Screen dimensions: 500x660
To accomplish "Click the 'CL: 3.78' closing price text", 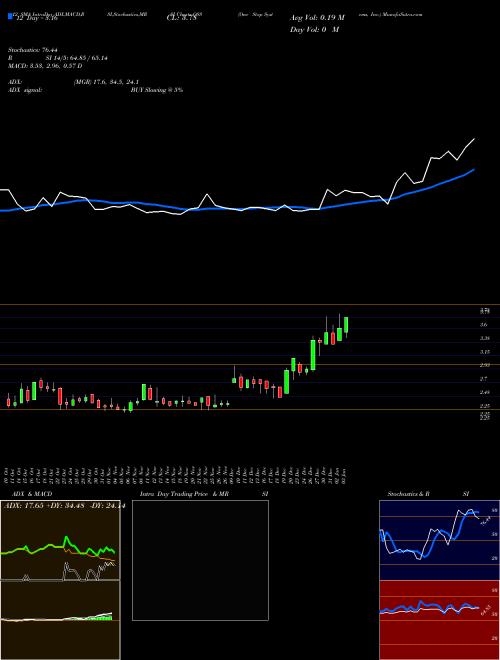I will tap(181, 19).
